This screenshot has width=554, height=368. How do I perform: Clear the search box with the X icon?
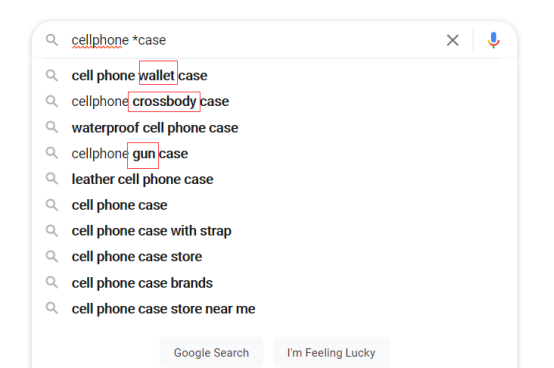click(x=453, y=40)
